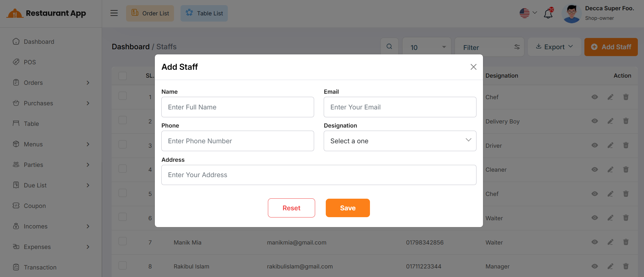Click the Save button
This screenshot has width=644, height=277.
pos(347,208)
